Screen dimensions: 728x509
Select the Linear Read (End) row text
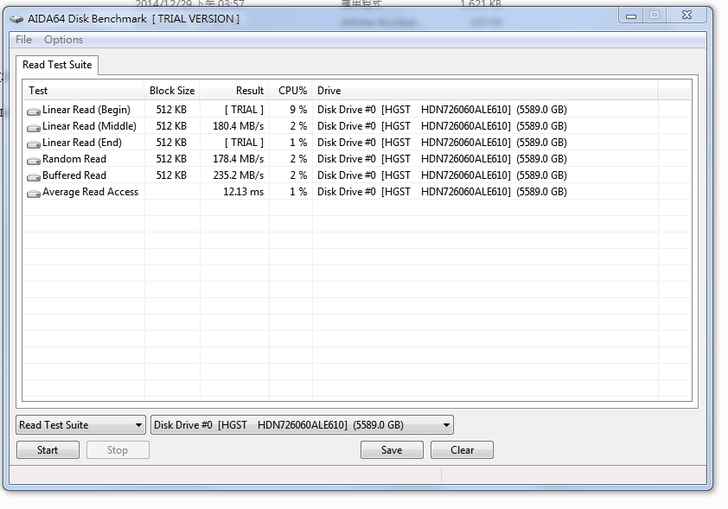point(82,143)
